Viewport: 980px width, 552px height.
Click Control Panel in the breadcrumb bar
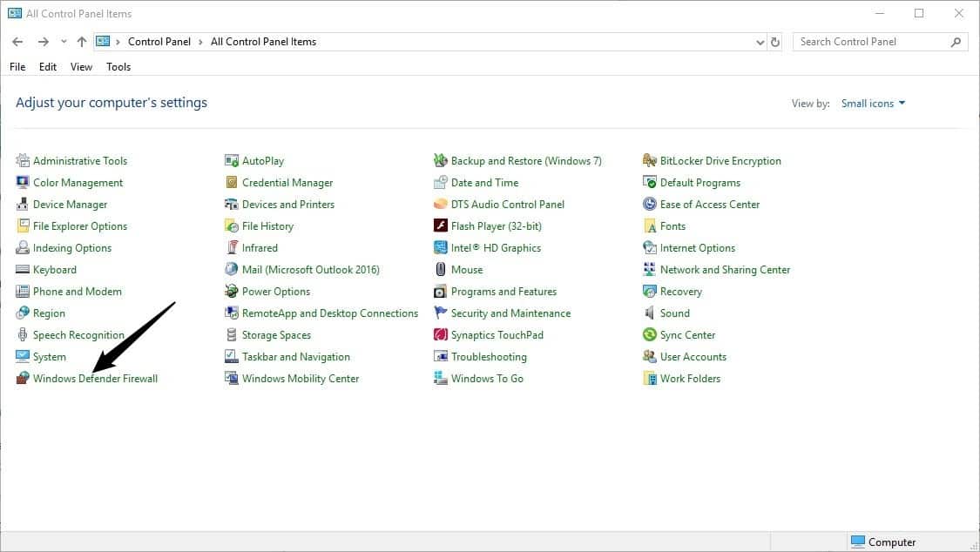(x=159, y=41)
